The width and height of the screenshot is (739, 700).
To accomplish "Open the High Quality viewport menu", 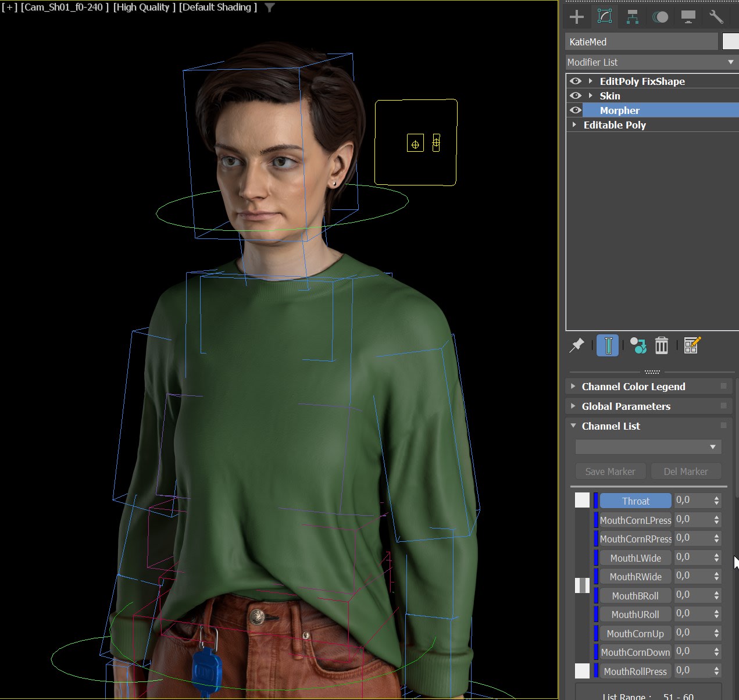I will pos(144,8).
